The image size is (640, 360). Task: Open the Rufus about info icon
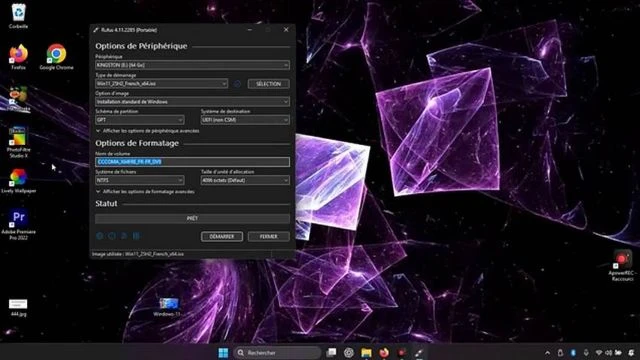(x=112, y=236)
